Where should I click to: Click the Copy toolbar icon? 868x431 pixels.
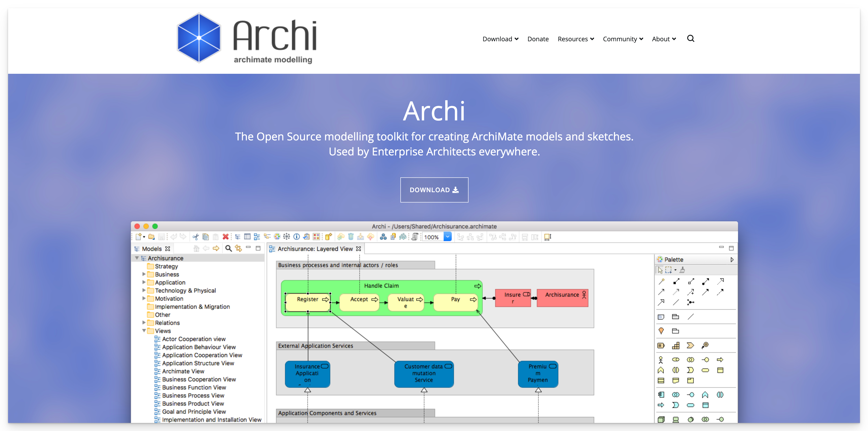pos(205,237)
